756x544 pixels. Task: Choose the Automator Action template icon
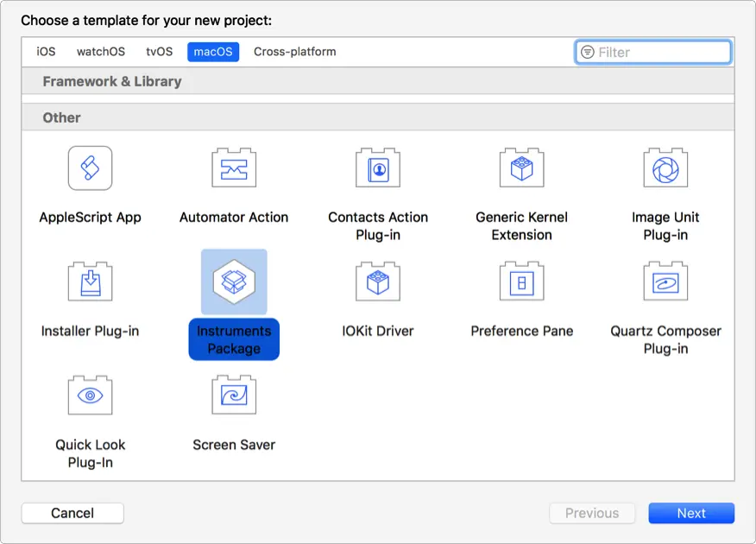click(234, 168)
